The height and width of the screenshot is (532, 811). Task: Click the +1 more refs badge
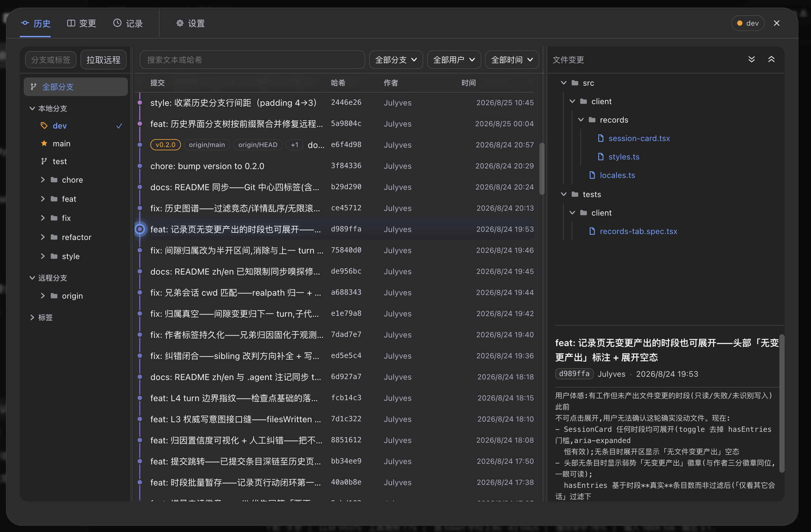[294, 145]
